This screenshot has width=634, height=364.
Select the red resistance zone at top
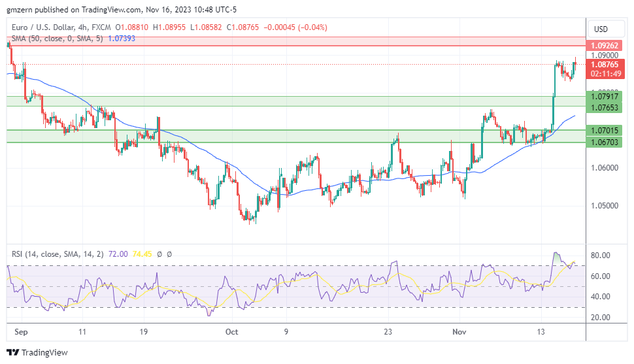pyautogui.click(x=294, y=41)
